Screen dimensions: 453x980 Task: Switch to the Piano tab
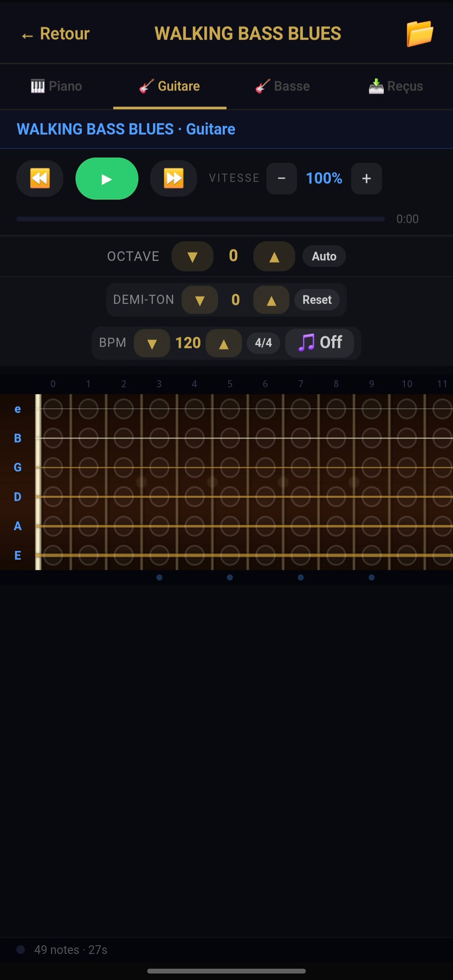tap(56, 86)
